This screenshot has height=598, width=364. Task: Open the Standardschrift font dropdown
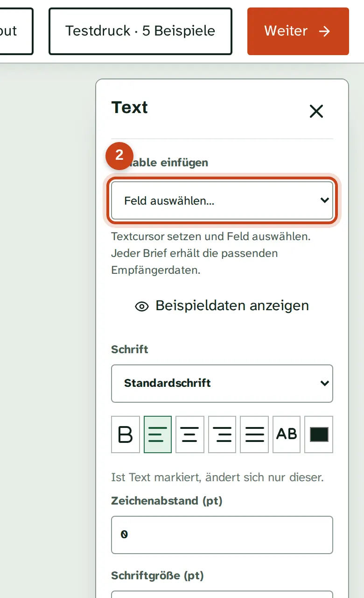click(222, 384)
